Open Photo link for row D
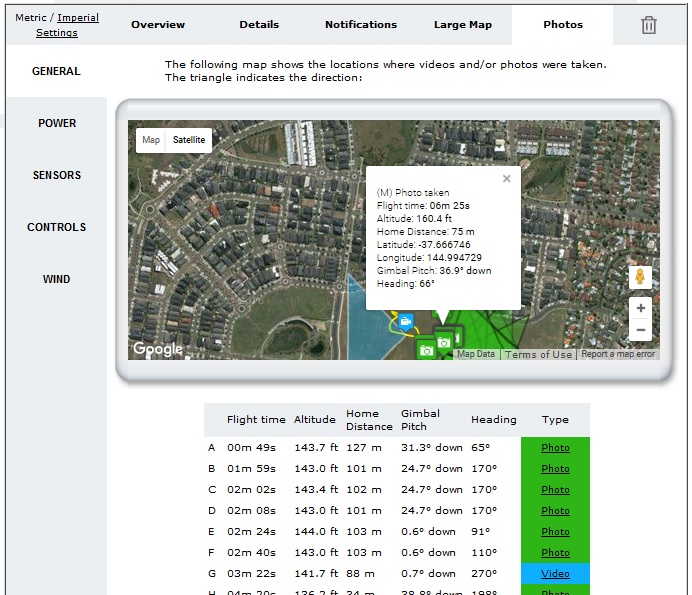 (555, 511)
